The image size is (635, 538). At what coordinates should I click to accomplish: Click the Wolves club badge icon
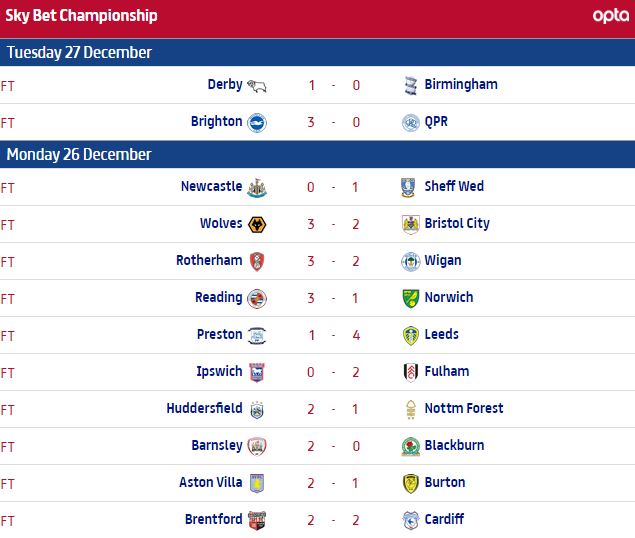[257, 225]
